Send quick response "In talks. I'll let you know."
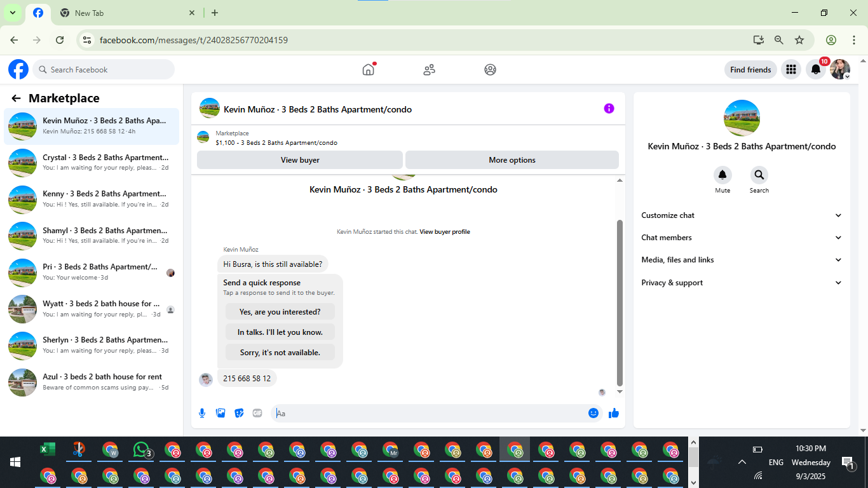 tap(280, 332)
